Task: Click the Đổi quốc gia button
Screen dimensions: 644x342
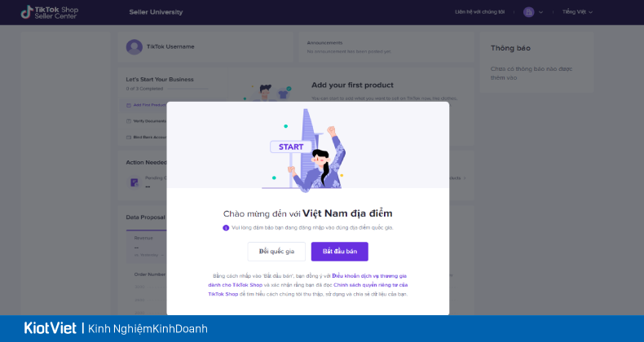Action: point(276,252)
